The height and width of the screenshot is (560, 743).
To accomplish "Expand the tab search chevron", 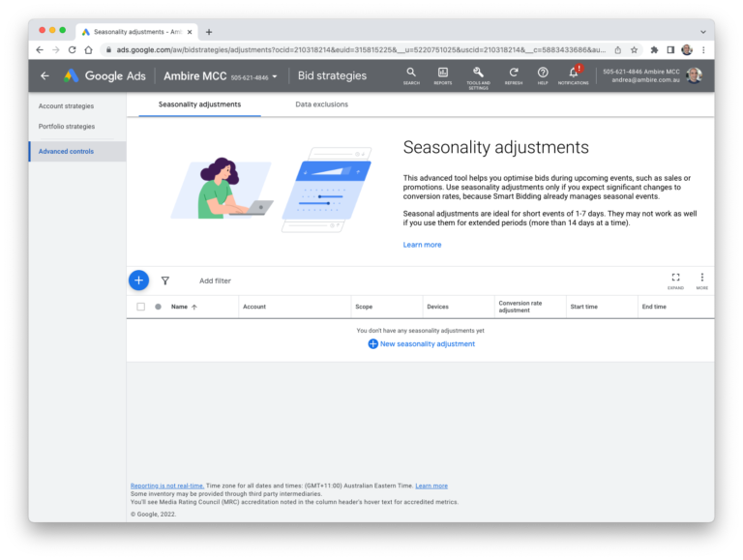I will click(703, 32).
